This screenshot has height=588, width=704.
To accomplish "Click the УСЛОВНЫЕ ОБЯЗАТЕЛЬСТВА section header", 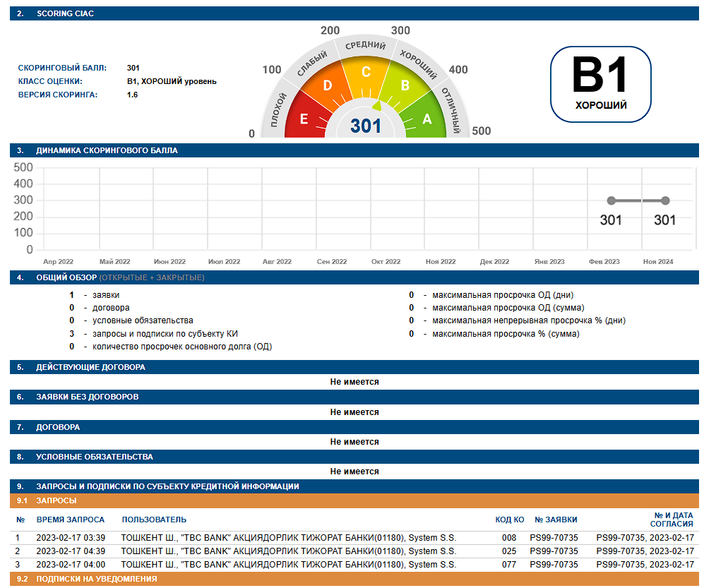I will click(95, 457).
